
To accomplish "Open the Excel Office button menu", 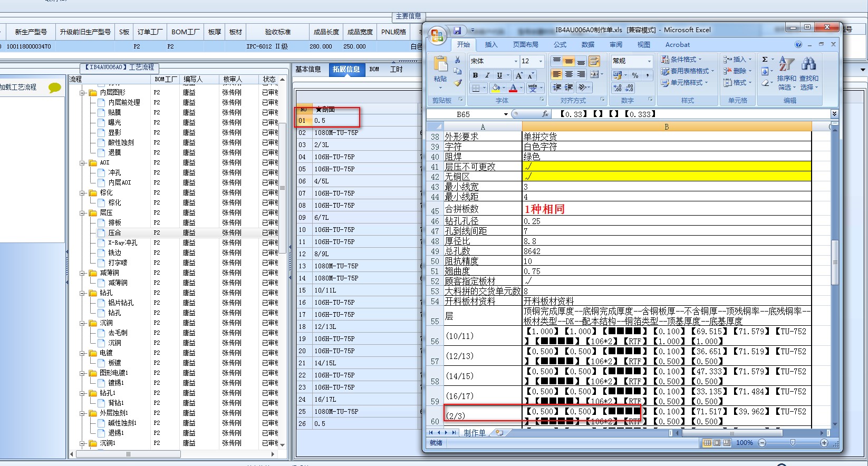I will 438,36.
